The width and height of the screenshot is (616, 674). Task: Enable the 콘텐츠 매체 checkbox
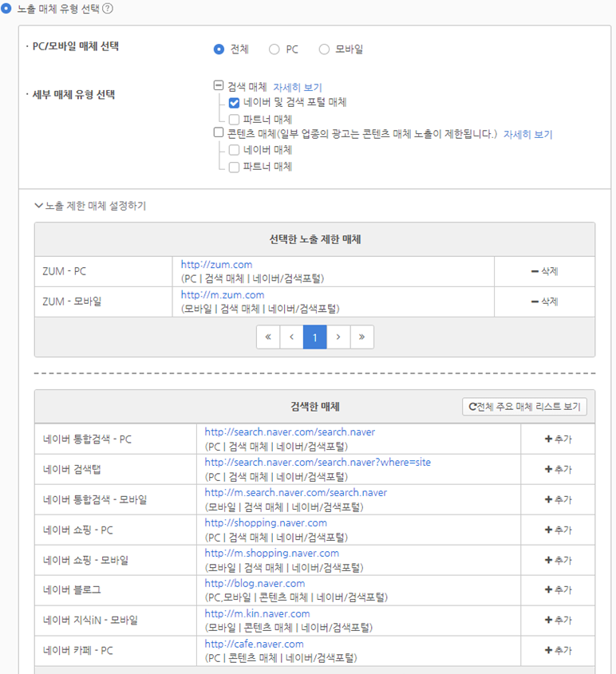coord(219,132)
